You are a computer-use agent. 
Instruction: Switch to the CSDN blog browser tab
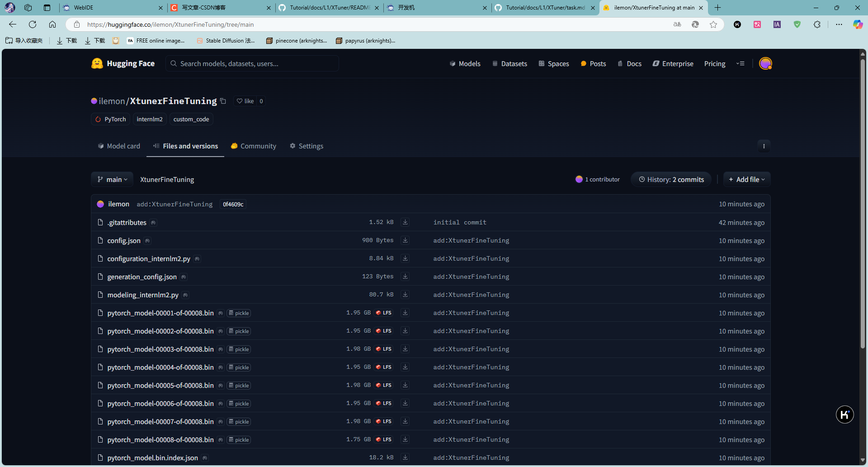click(x=221, y=8)
